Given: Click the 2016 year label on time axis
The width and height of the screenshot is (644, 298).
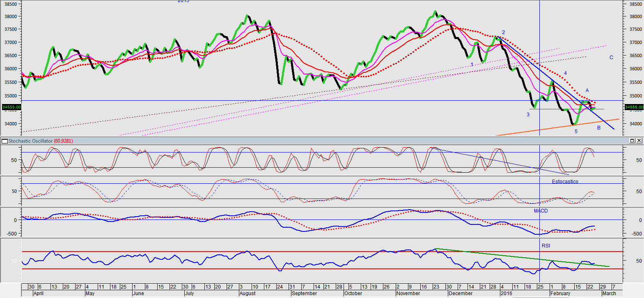Looking at the screenshot, I should coord(506,293).
